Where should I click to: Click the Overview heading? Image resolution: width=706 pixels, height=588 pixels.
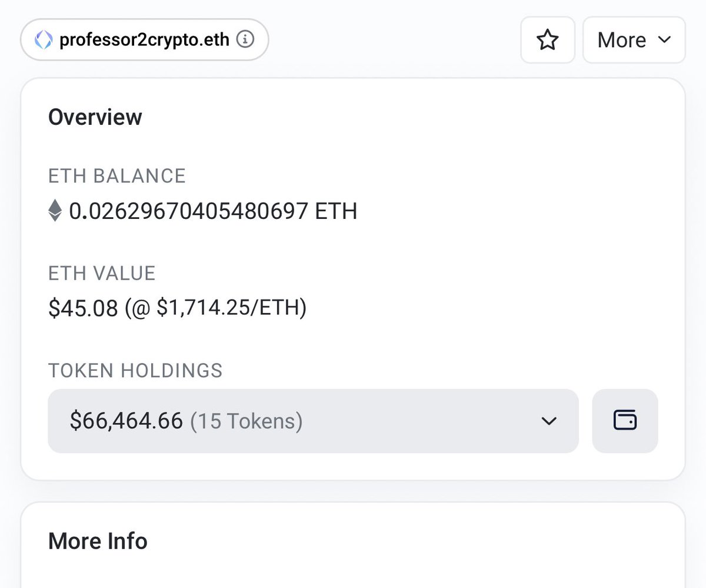(x=95, y=117)
